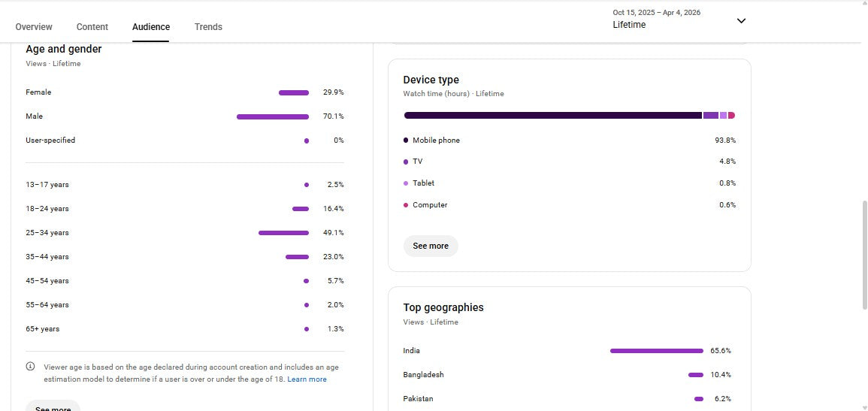This screenshot has width=868, height=411.
Task: Click the 70.1% male value
Action: tap(333, 116)
